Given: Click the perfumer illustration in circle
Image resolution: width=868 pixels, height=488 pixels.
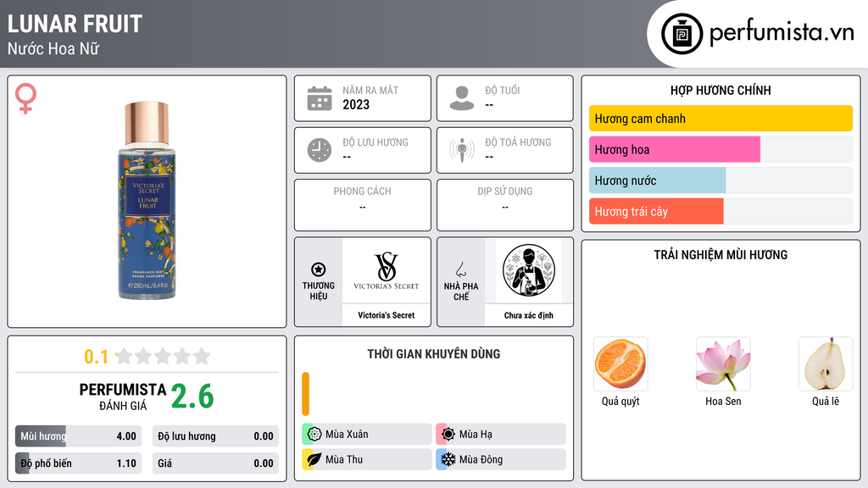Looking at the screenshot, I should [x=529, y=270].
